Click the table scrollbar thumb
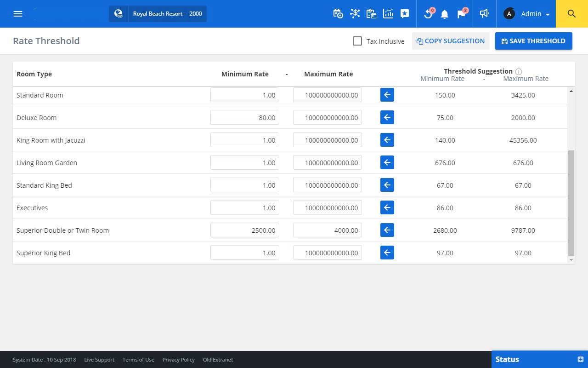This screenshot has width=588, height=368. click(571, 203)
